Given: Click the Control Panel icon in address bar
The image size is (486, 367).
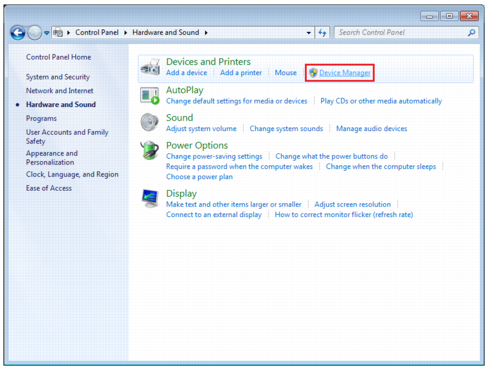Looking at the screenshot, I should [58, 33].
